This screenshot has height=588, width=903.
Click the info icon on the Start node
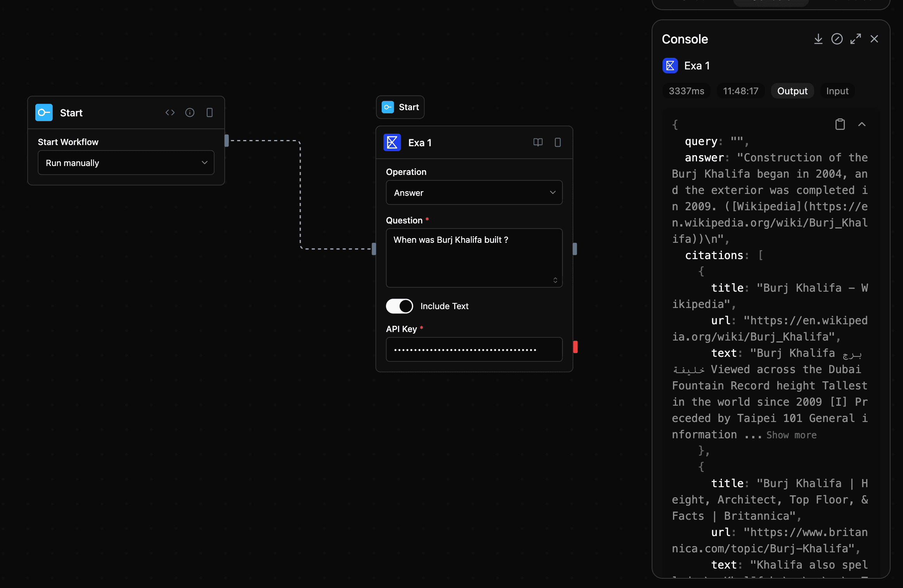click(x=190, y=112)
